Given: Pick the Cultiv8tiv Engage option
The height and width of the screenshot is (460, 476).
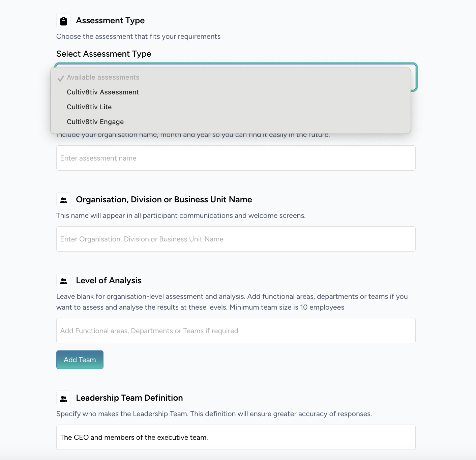Looking at the screenshot, I should tap(95, 122).
